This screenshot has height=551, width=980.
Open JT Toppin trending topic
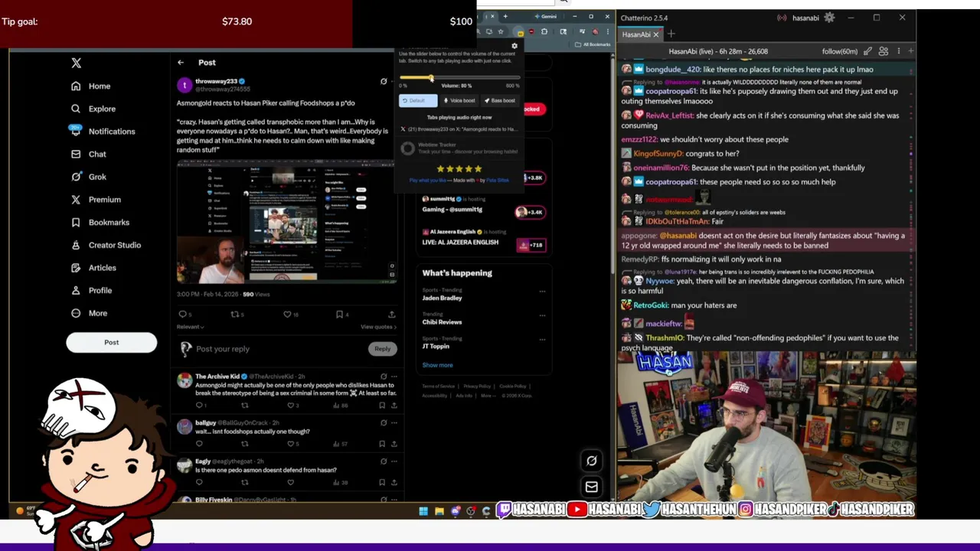(x=436, y=347)
